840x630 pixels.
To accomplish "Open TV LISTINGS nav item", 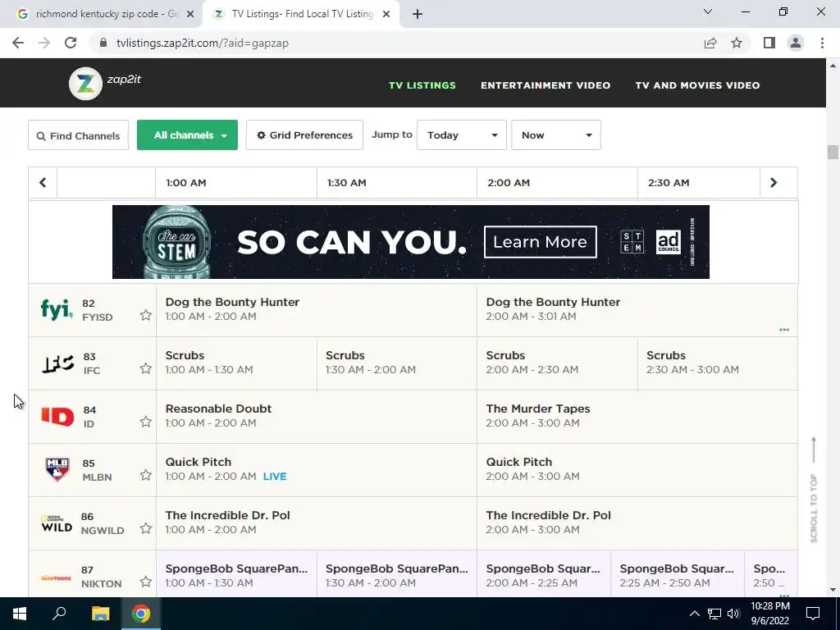I will click(422, 85).
